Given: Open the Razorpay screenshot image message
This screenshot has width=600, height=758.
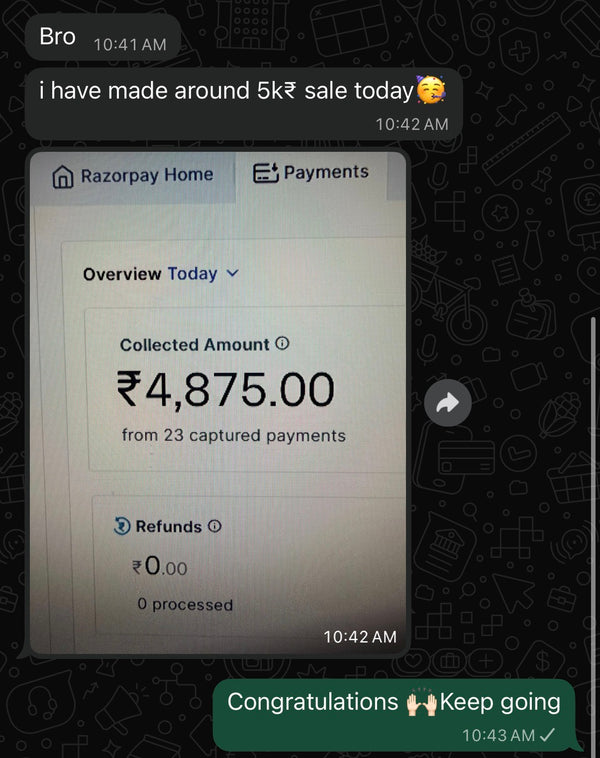Looking at the screenshot, I should [218, 403].
